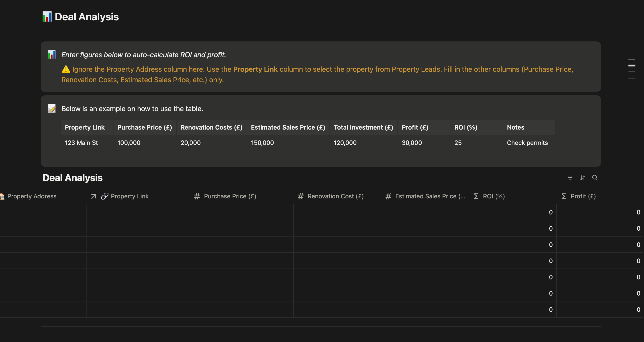Click the yellow warning triangle icon
The width and height of the screenshot is (644, 342).
(66, 69)
